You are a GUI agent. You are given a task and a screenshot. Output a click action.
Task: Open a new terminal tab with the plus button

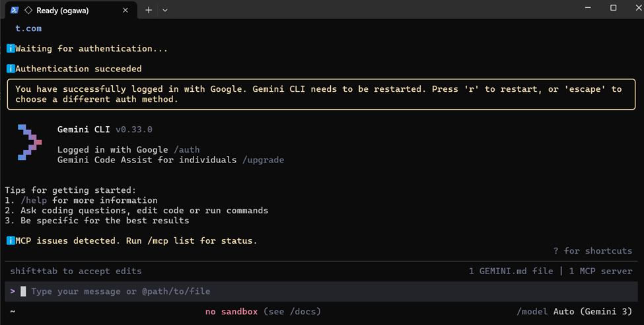tap(149, 10)
